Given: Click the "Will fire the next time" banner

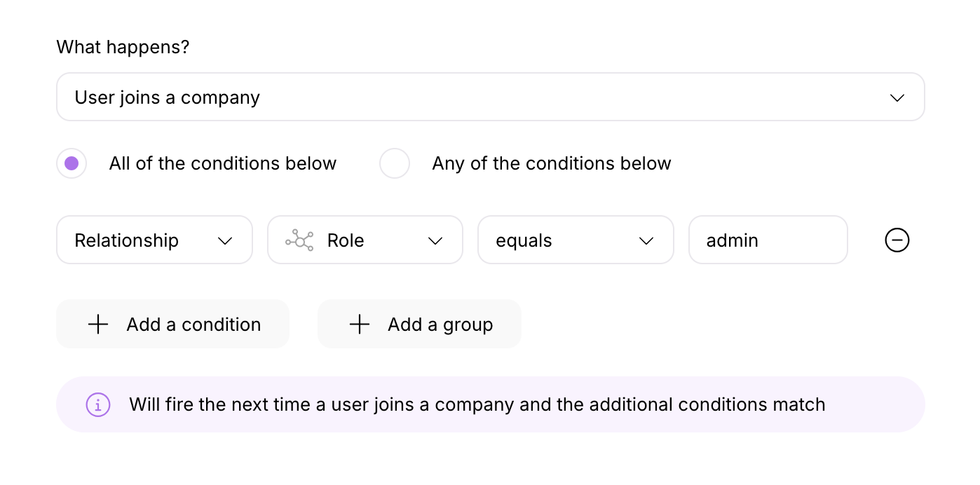Looking at the screenshot, I should coord(491,404).
